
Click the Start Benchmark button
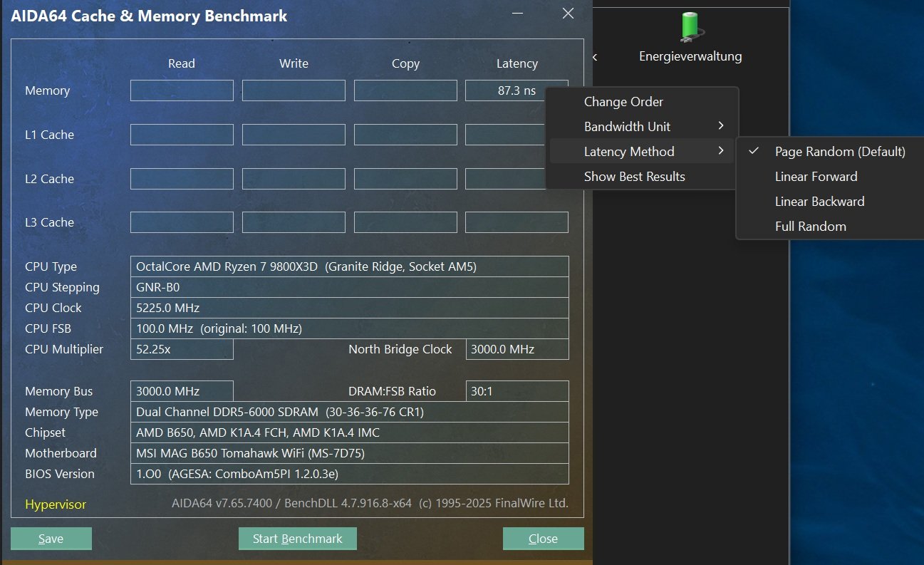click(x=298, y=539)
